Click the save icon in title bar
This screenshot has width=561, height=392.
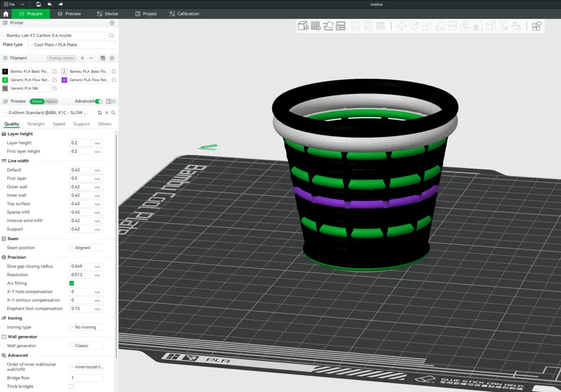[x=38, y=4]
